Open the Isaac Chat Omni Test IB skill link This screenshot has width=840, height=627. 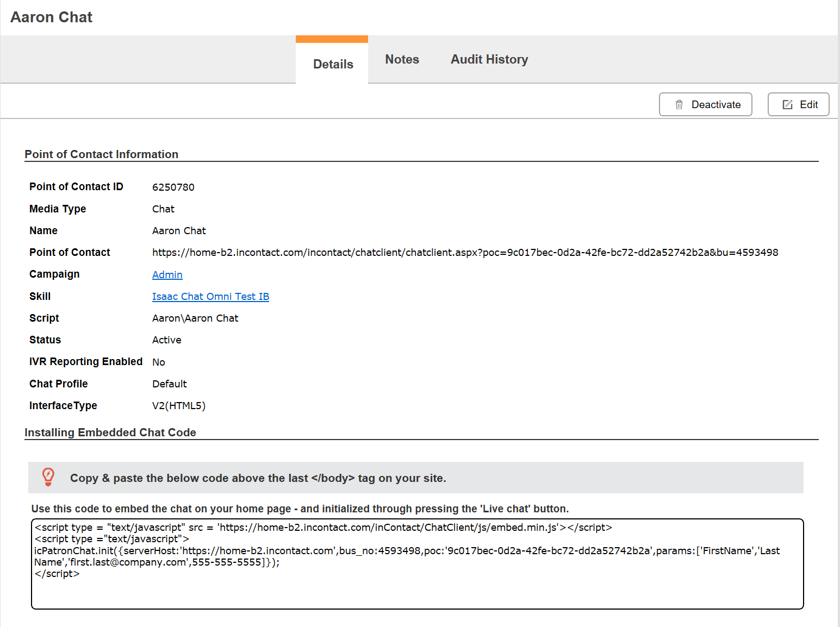tap(210, 296)
